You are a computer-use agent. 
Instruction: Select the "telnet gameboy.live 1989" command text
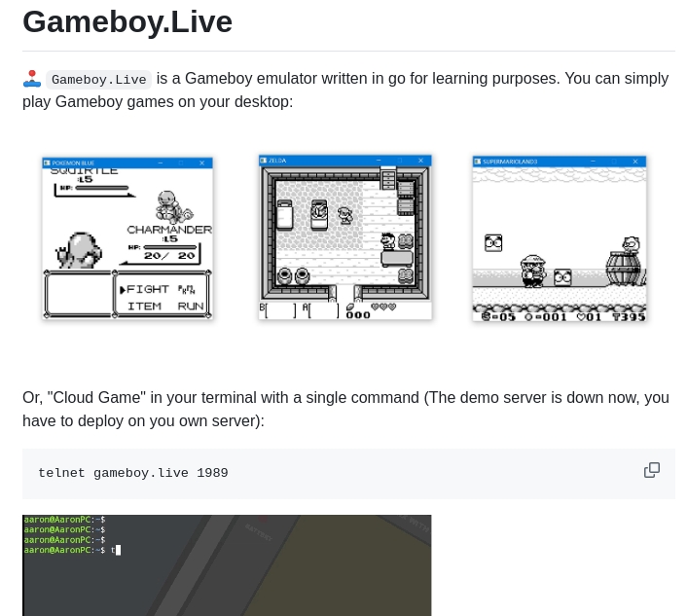pos(133,473)
